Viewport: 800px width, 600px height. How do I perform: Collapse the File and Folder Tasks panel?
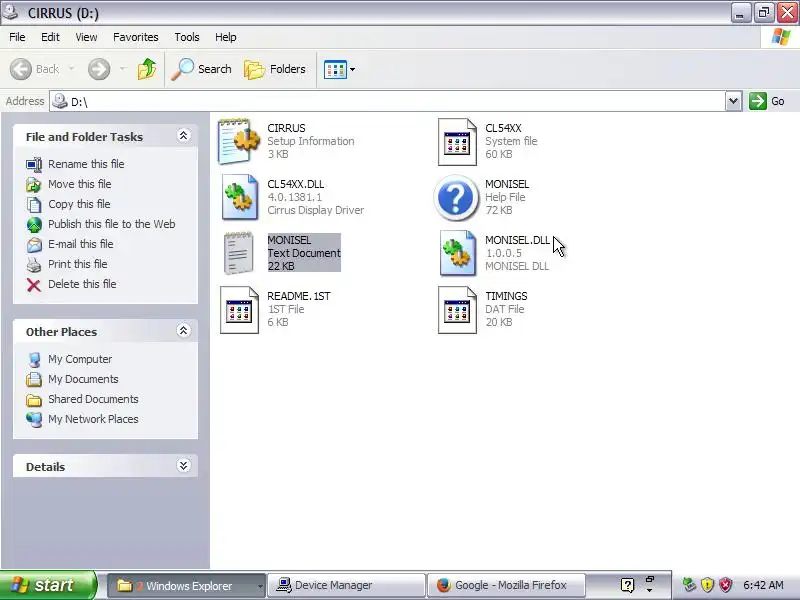[183, 136]
